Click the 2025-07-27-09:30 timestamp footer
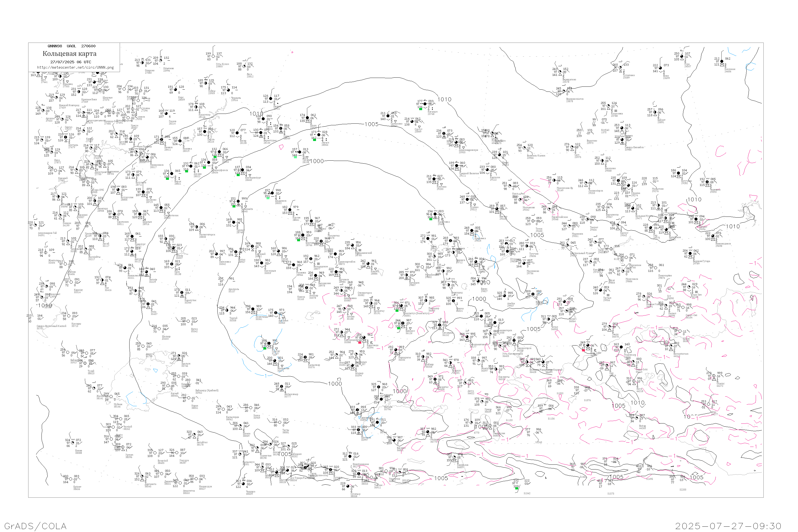Viewport: 798px width, 532px height. tap(728, 526)
